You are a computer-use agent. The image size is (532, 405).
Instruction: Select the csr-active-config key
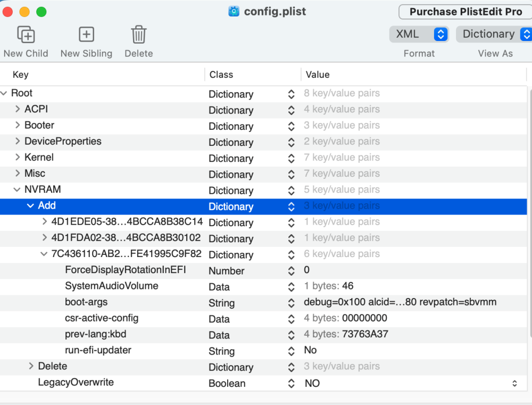[x=102, y=318]
